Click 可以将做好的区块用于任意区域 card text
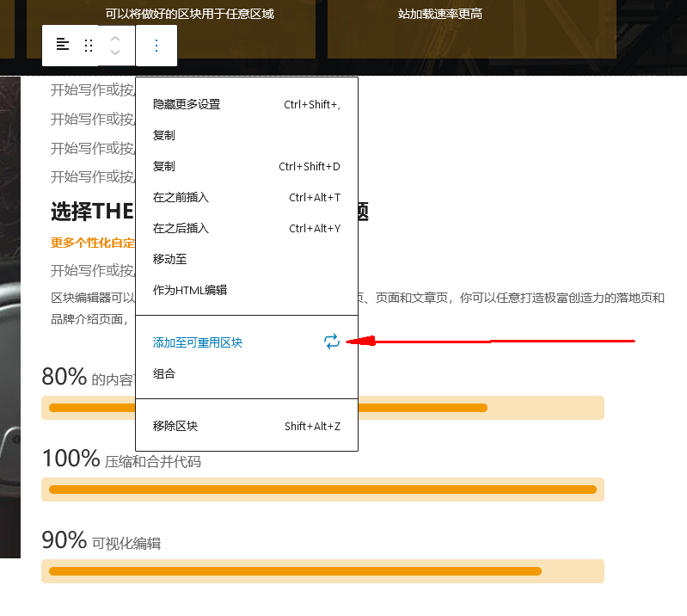Screen dimensions: 687x616 pos(189,14)
